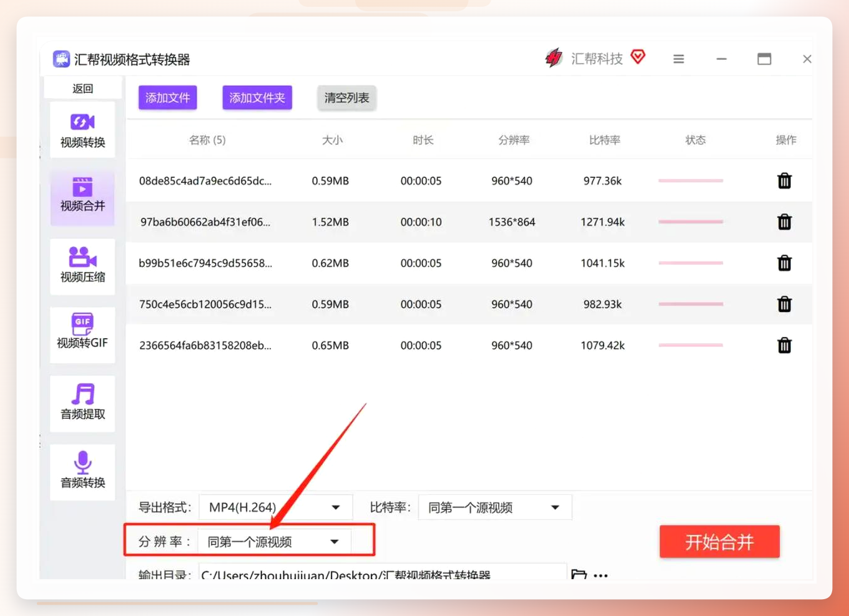
Task: Click the 比特率 column header
Action: point(604,140)
